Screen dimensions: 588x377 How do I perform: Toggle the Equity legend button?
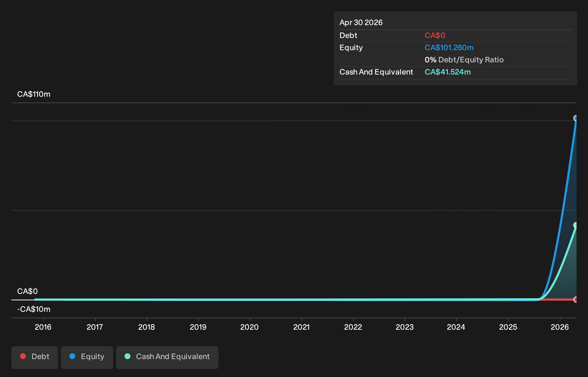[x=87, y=357]
